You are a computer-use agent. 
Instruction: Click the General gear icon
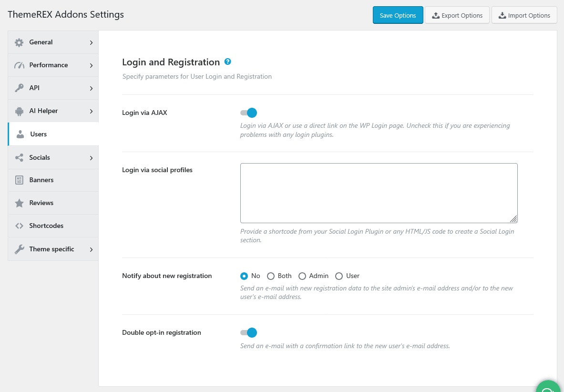coord(19,42)
